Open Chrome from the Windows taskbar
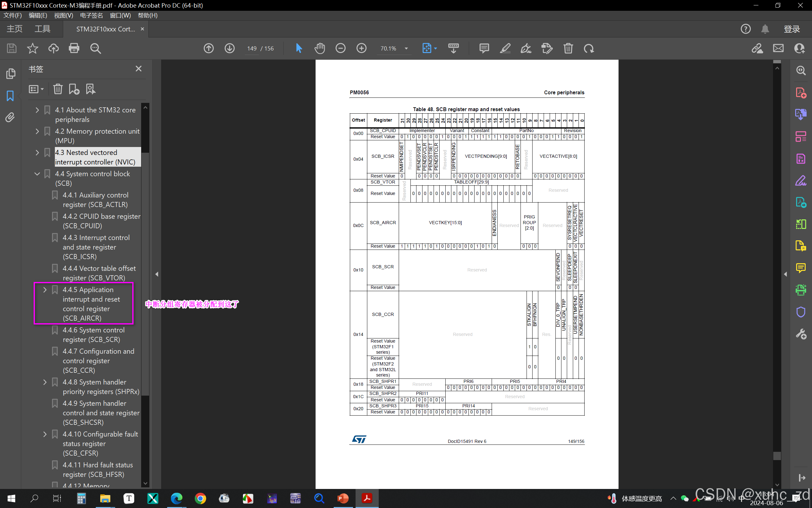 pyautogui.click(x=200, y=498)
